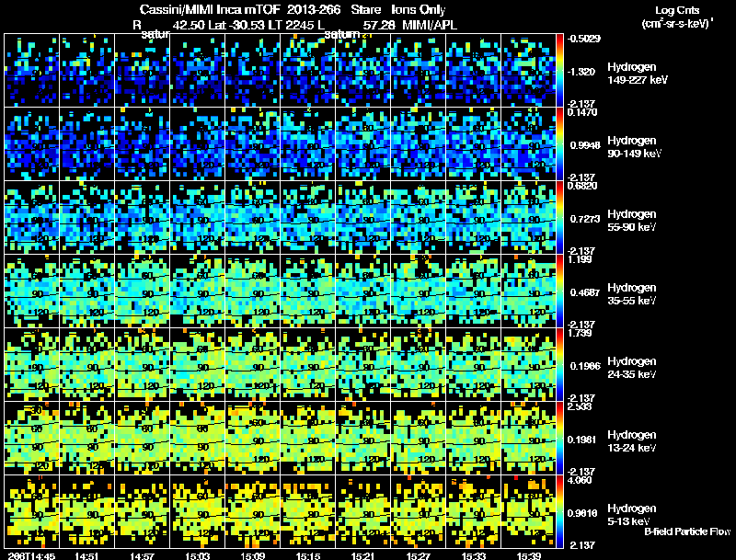Open the 13-24 keV panel at 15:33
Screen dimensions: 736x560
(x=474, y=439)
